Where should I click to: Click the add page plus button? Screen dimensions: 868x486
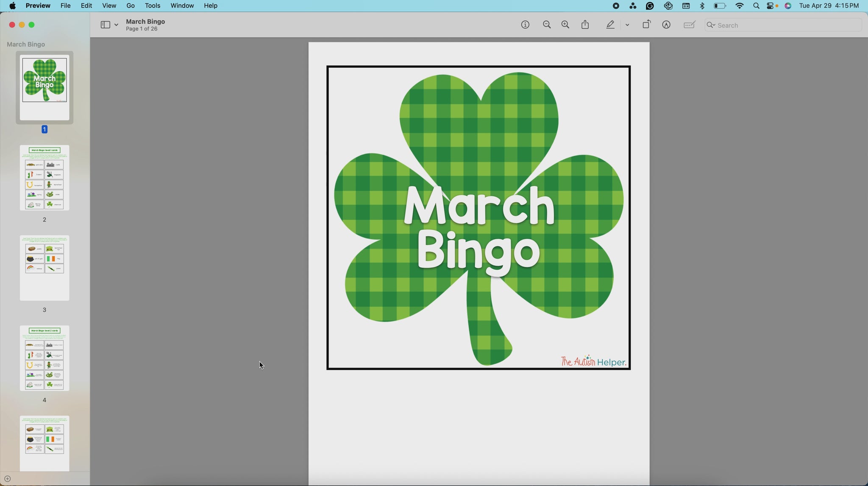pyautogui.click(x=7, y=479)
